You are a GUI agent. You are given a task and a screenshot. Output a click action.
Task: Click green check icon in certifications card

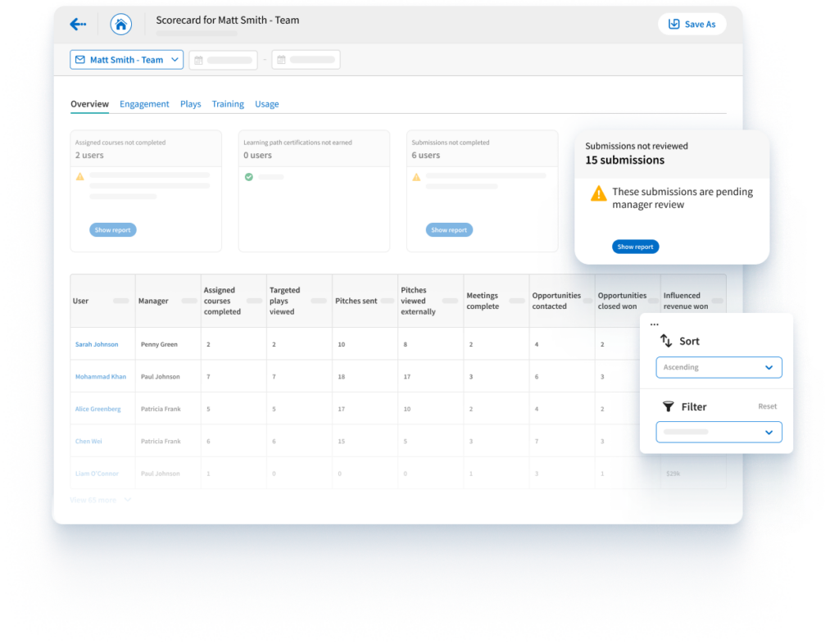249,176
